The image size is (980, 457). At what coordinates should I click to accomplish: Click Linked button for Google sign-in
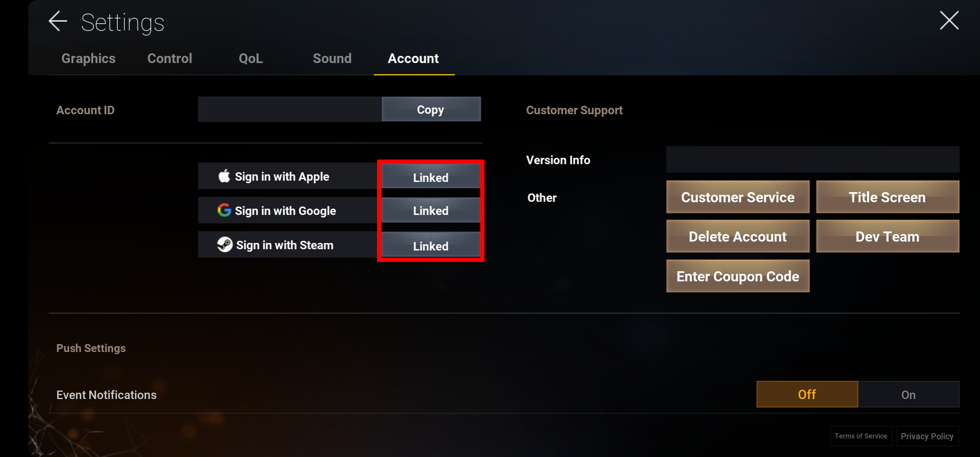click(431, 210)
